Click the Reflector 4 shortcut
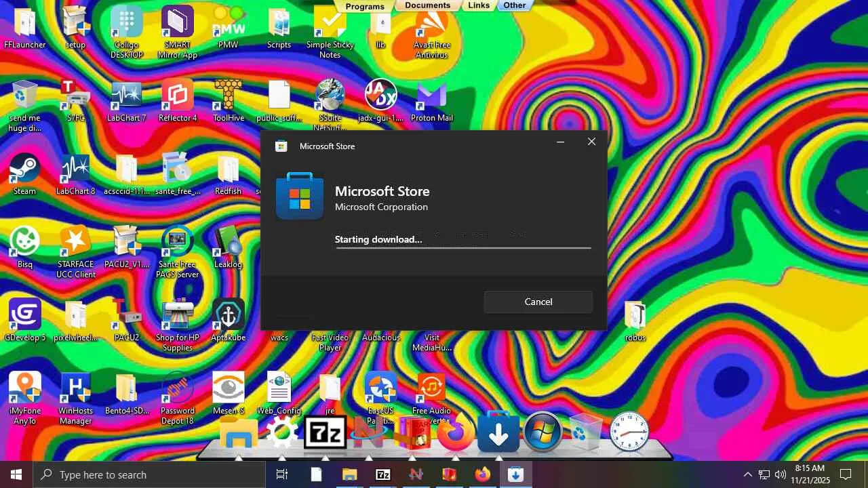This screenshot has width=868, height=488. 178,102
